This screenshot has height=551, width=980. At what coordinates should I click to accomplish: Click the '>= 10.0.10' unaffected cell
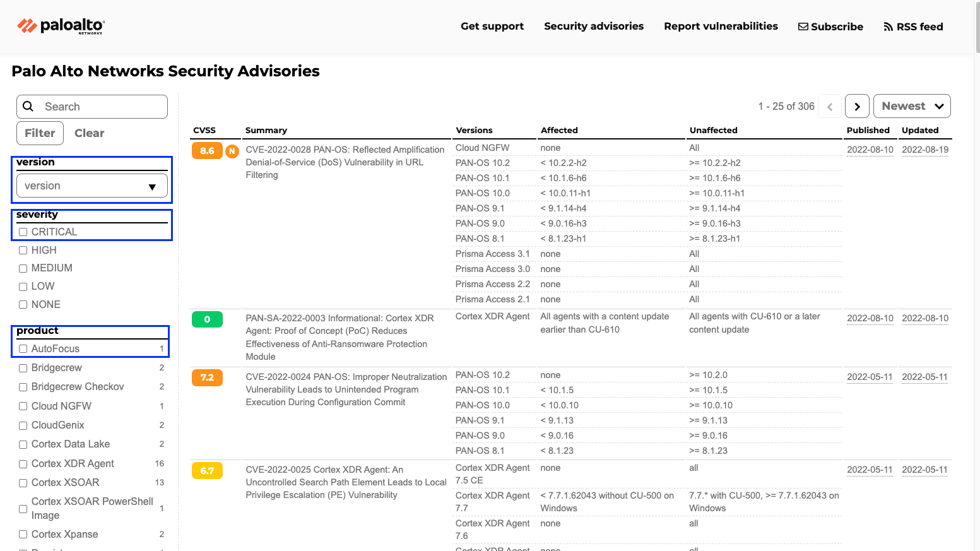click(711, 405)
